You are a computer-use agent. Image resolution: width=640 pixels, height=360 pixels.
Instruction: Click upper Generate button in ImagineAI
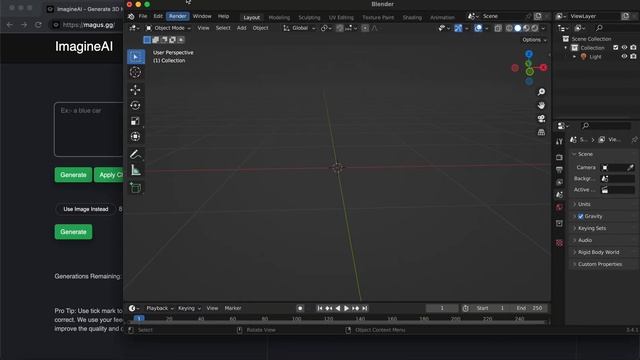73,175
